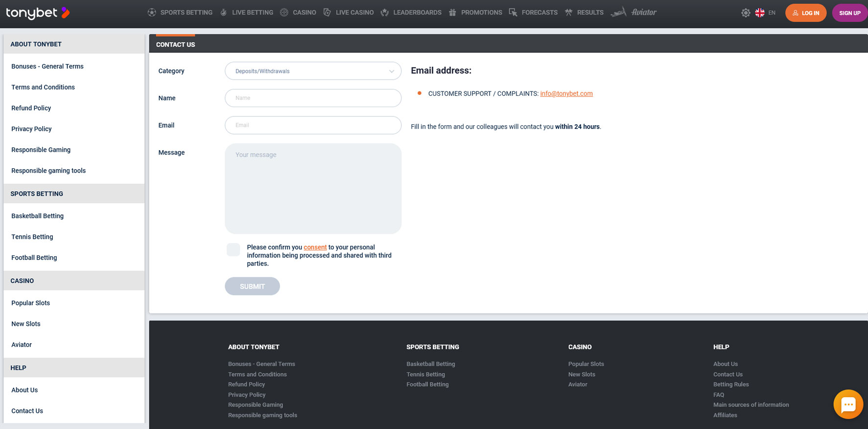Viewport: 868px width, 429px height.
Task: Click the Aviator plane logo
Action: coord(634,13)
